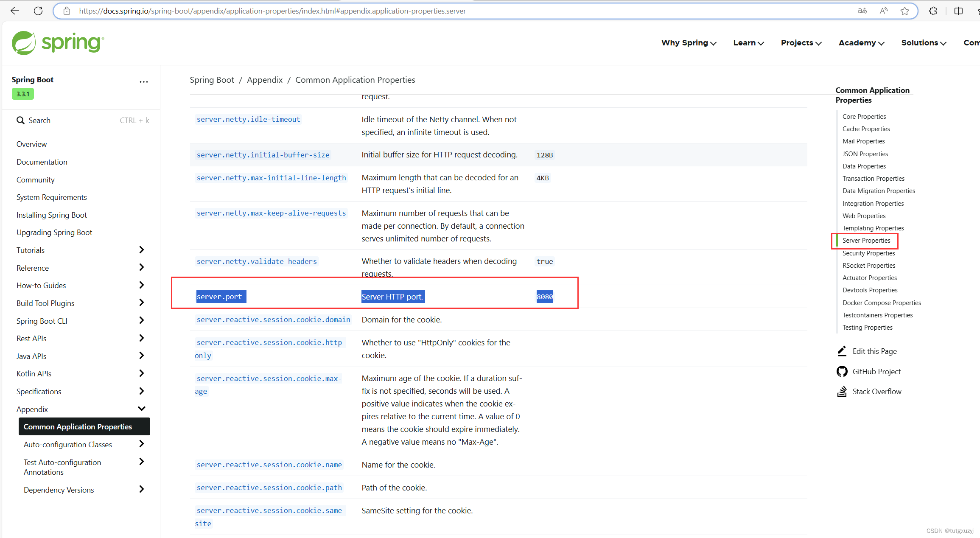
Task: Click Edit this Page pencil icon
Action: click(842, 351)
